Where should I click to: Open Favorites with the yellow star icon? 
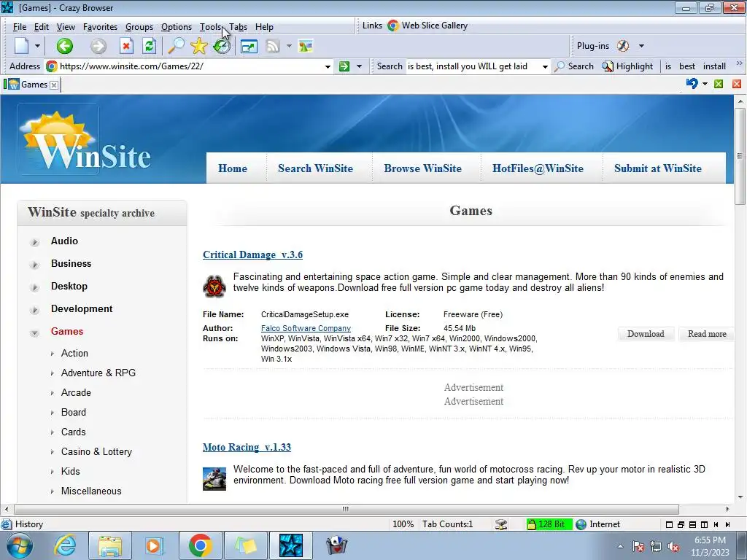[x=199, y=46]
